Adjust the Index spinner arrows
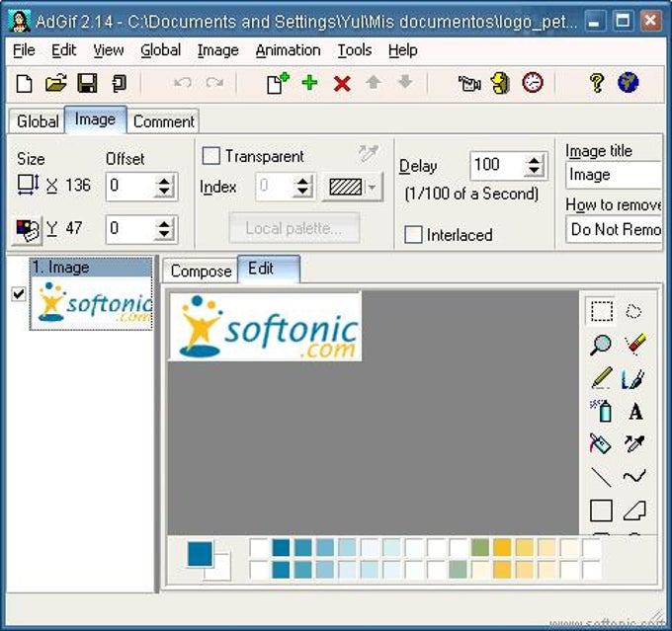The height and width of the screenshot is (631, 672). pyautogui.click(x=302, y=187)
